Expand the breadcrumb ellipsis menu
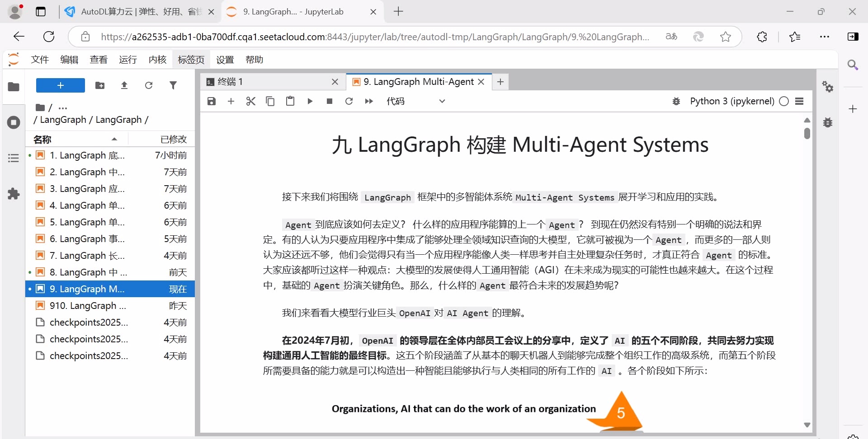Viewport: 868px width, 439px height. (63, 108)
